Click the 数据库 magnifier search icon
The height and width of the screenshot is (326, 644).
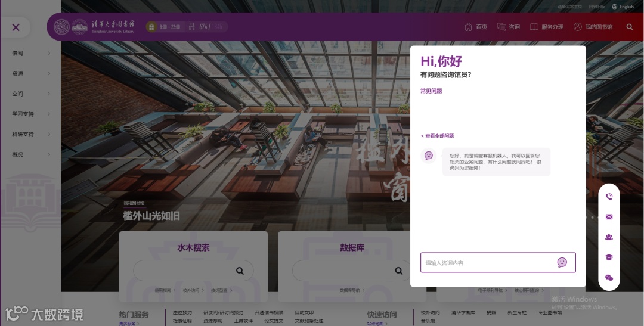point(399,271)
